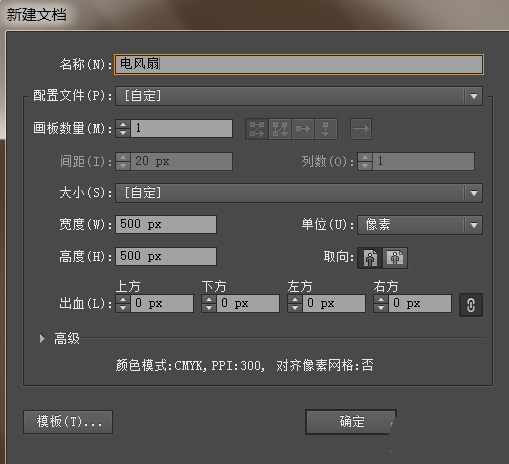The width and height of the screenshot is (509, 464).
Task: Increase 上方 top bleed with up arrow
Action: click(123, 299)
